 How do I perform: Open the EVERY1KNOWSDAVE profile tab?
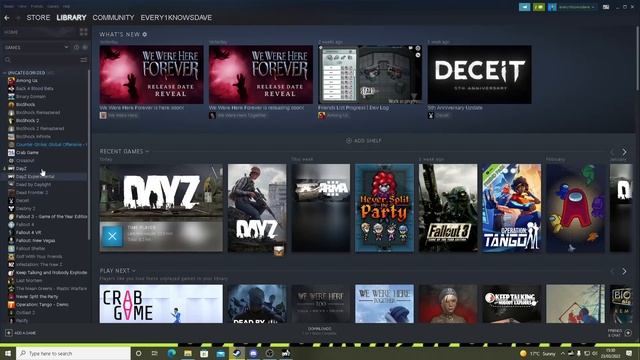click(x=176, y=18)
